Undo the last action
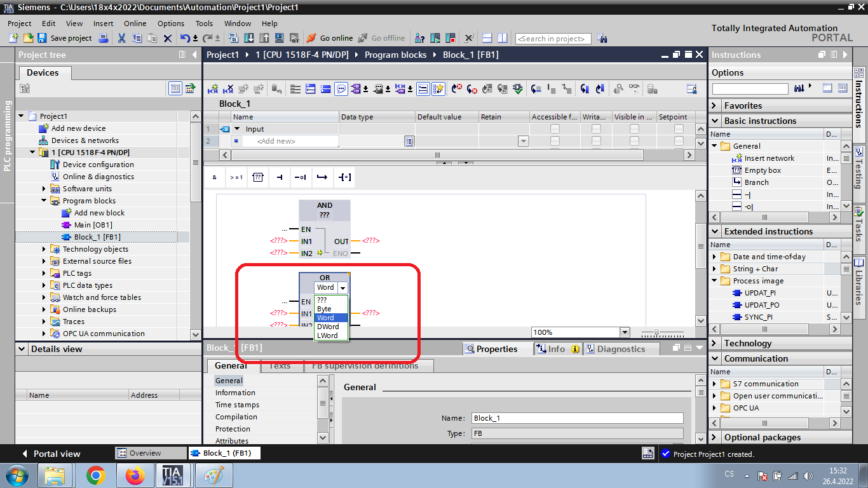 click(184, 38)
